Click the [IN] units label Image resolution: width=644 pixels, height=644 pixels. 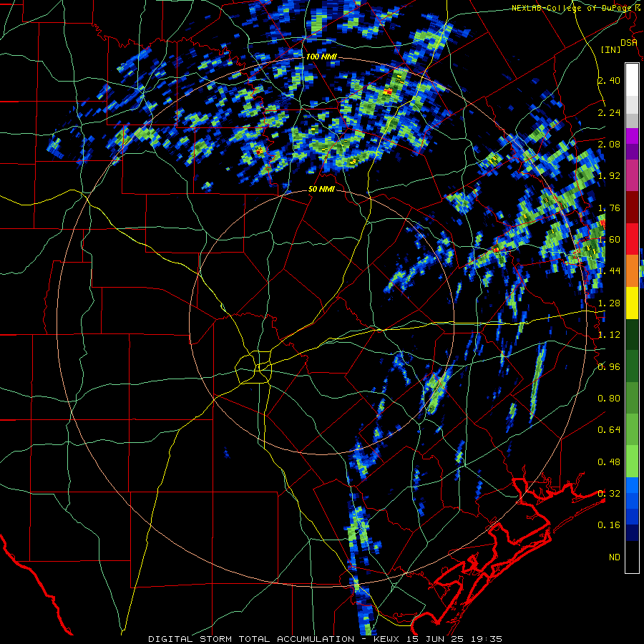click(611, 50)
